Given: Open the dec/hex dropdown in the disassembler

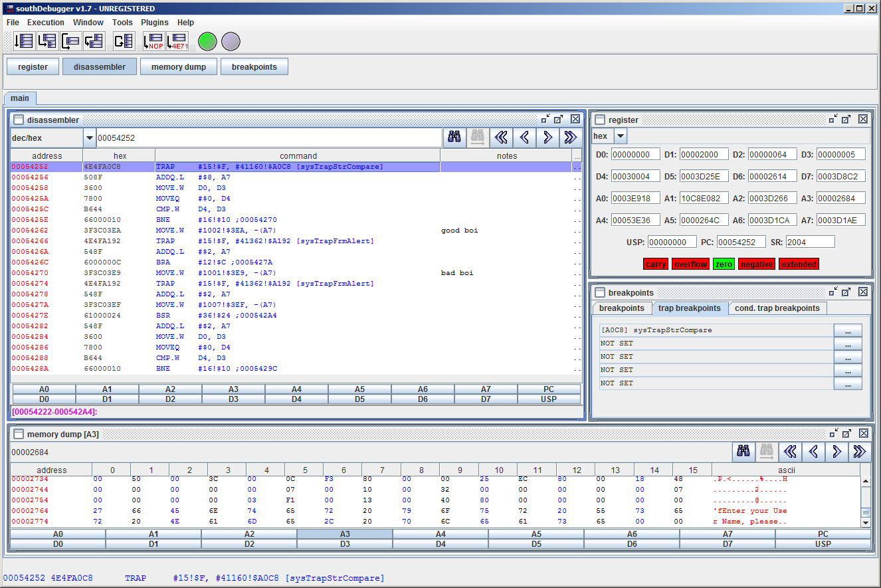Looking at the screenshot, I should [x=90, y=138].
